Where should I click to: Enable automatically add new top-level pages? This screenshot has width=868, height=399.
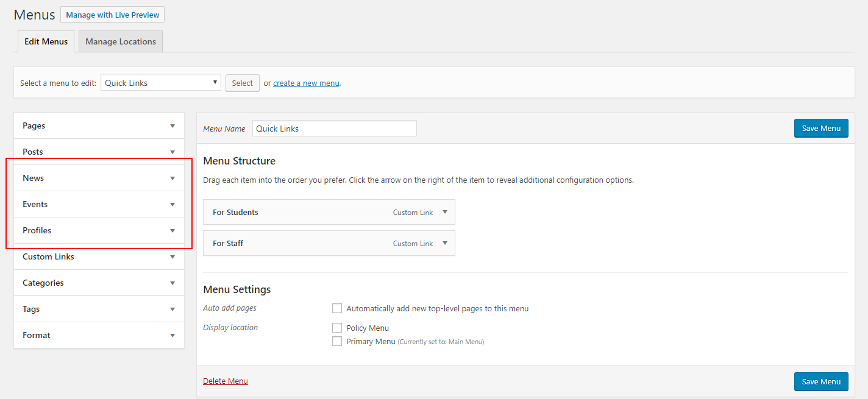coord(337,308)
